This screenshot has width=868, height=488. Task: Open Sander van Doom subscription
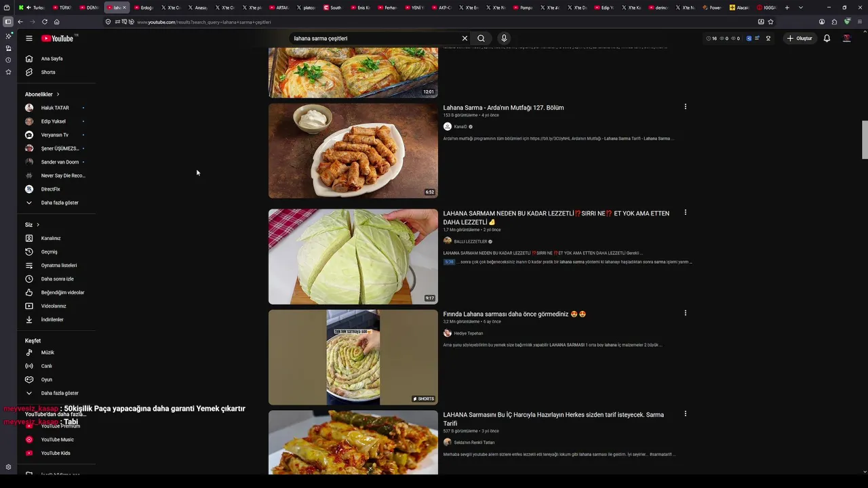[x=56, y=162]
